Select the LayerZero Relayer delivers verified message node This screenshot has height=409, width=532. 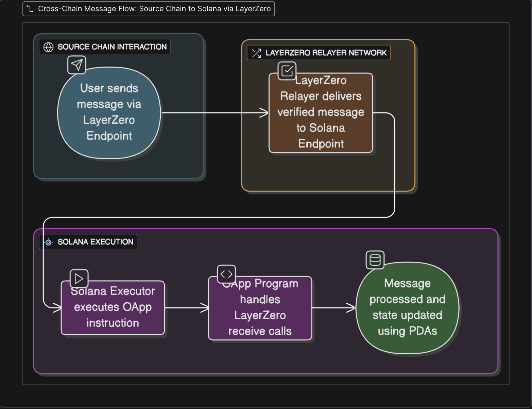coord(321,113)
